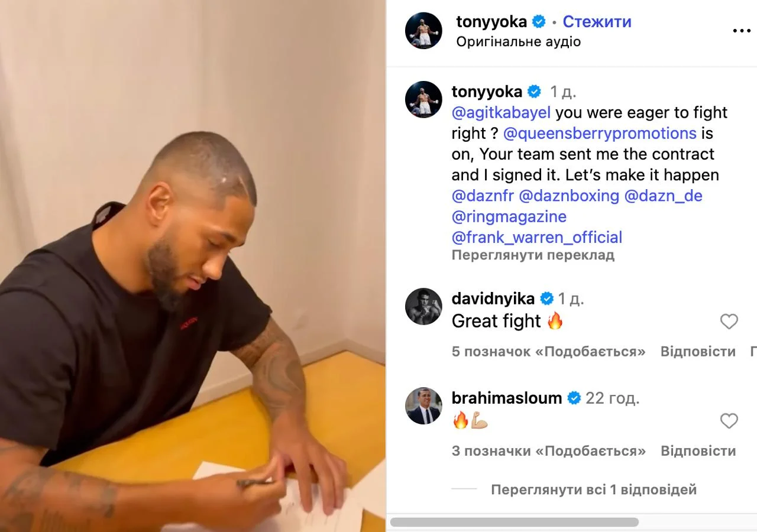Image resolution: width=757 pixels, height=532 pixels.
Task: Click the video of the man signing a contract
Action: coord(193,266)
